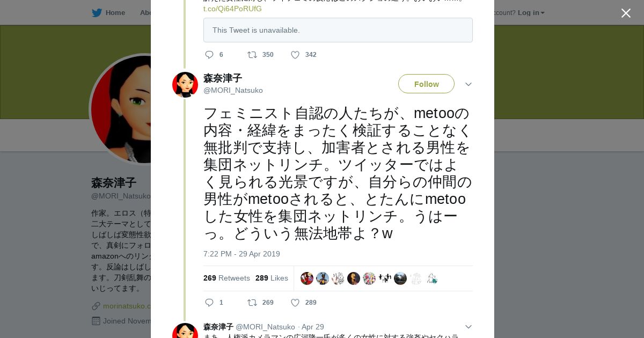View the 269 Retweets list

pos(226,278)
